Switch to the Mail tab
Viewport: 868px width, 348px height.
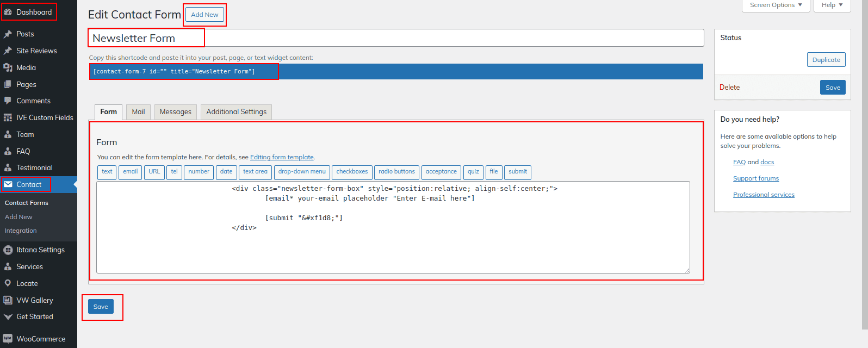138,112
